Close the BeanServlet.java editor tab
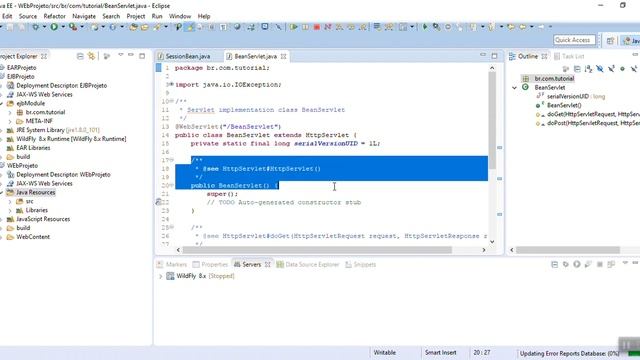This screenshot has width=640, height=360. tap(283, 56)
